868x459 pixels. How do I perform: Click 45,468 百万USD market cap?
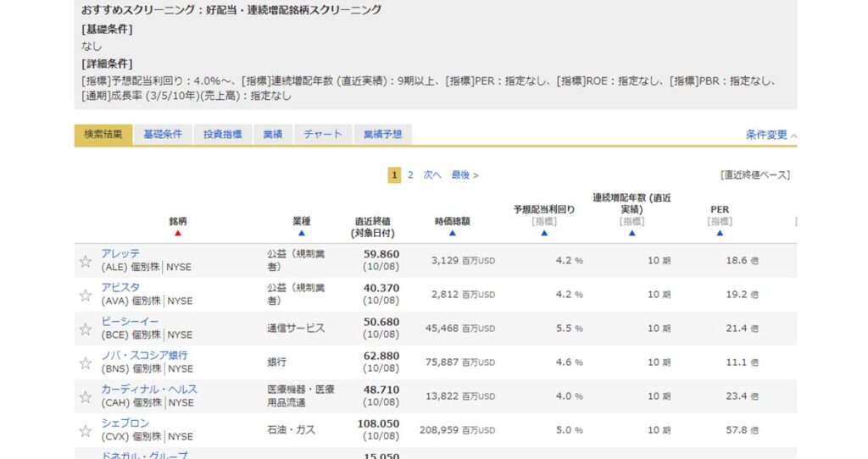click(x=460, y=329)
